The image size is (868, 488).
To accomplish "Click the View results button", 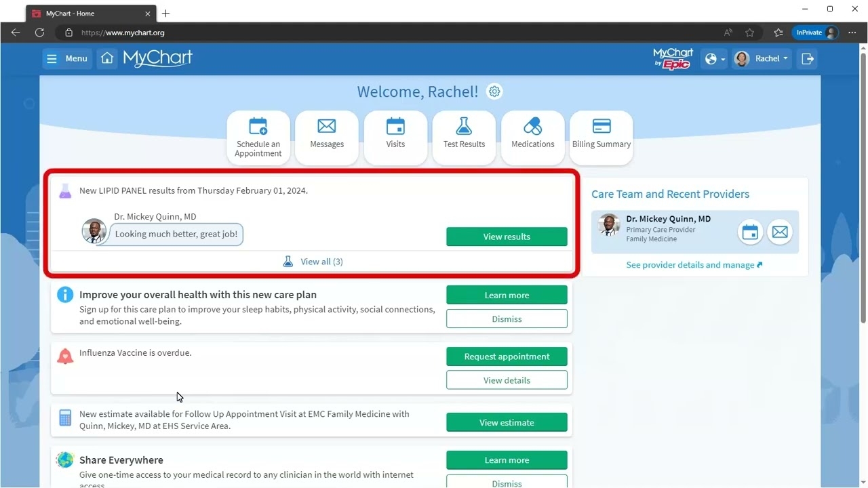I will (507, 237).
